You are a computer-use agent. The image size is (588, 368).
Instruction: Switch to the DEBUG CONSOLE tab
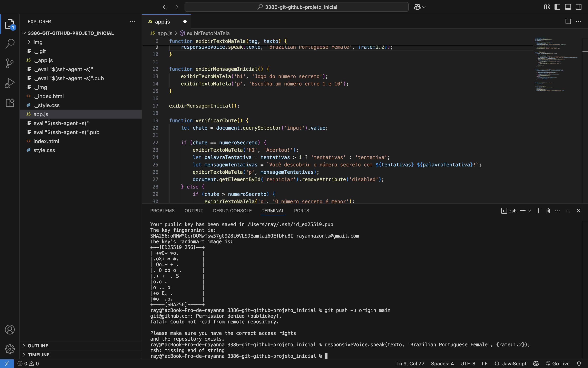[x=232, y=211]
